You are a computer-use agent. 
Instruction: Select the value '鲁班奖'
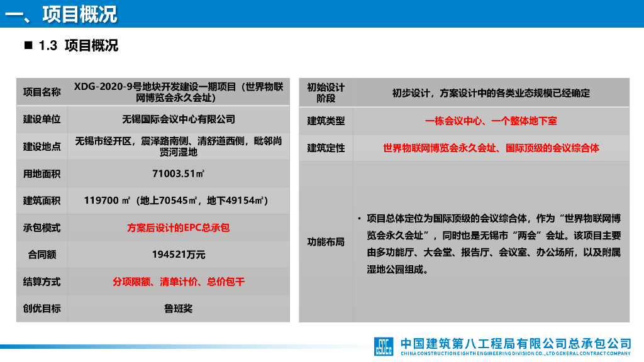[178, 309]
